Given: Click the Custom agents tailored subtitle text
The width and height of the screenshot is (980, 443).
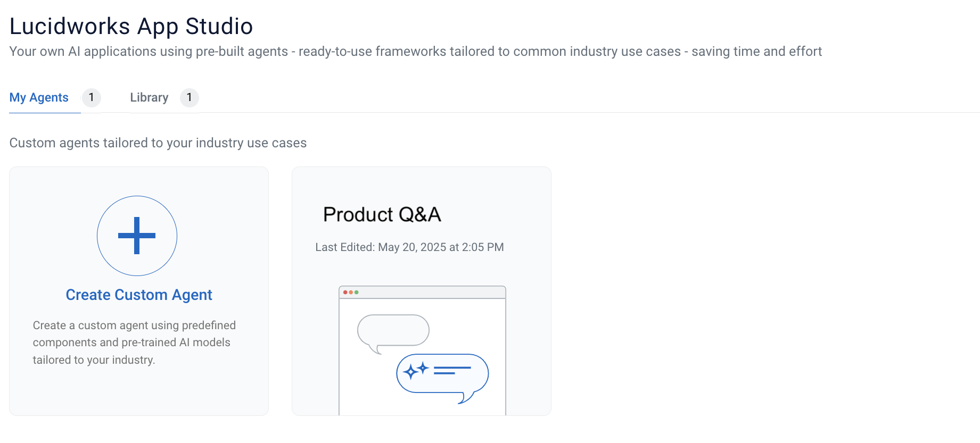Looking at the screenshot, I should click(158, 143).
